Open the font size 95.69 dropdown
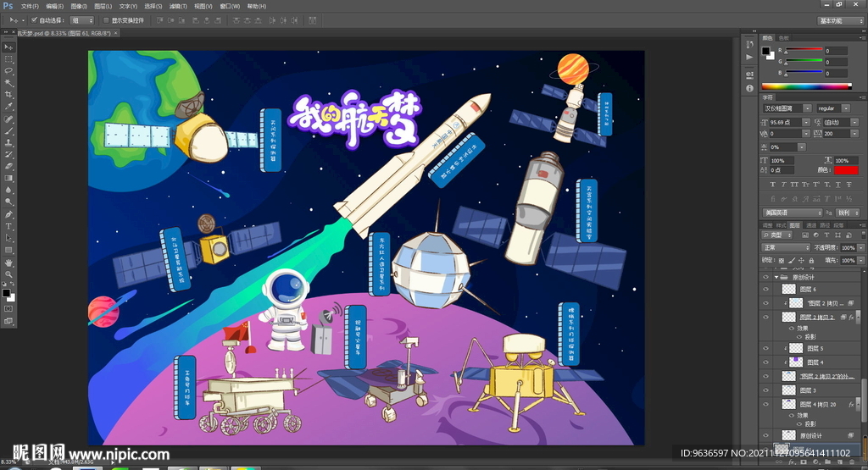The height and width of the screenshot is (470, 868). tap(806, 122)
